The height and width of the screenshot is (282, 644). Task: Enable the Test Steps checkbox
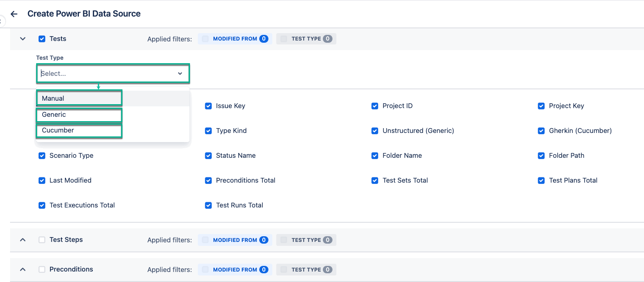click(x=42, y=240)
